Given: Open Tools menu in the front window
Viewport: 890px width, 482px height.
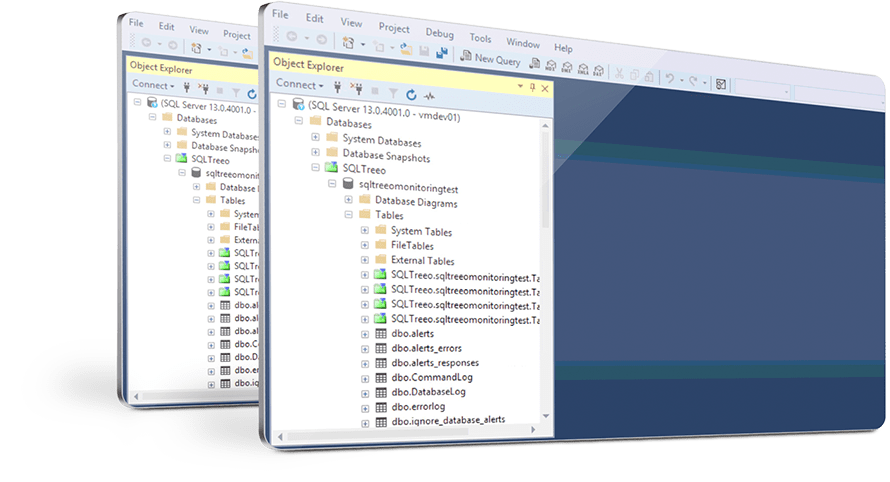Looking at the screenshot, I should (480, 38).
